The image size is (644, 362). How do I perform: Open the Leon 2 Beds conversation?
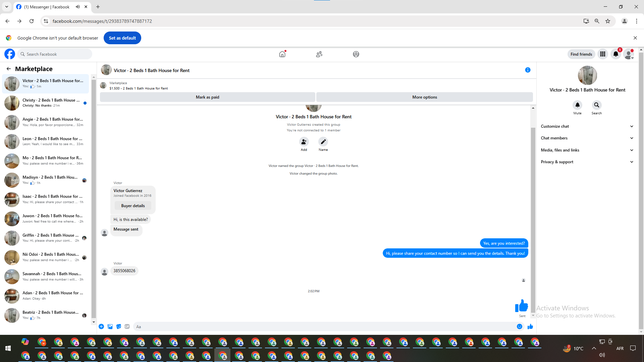tap(46, 141)
